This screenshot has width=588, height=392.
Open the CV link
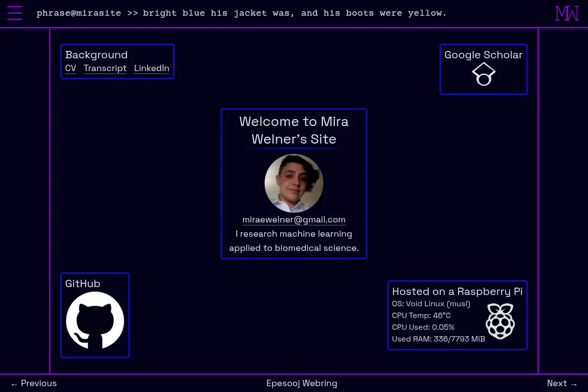tap(71, 68)
